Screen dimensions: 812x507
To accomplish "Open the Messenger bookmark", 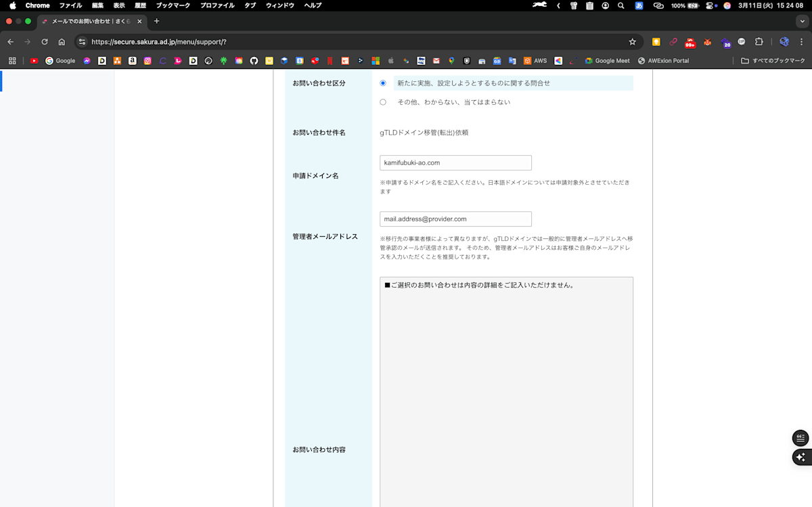I will tap(87, 60).
